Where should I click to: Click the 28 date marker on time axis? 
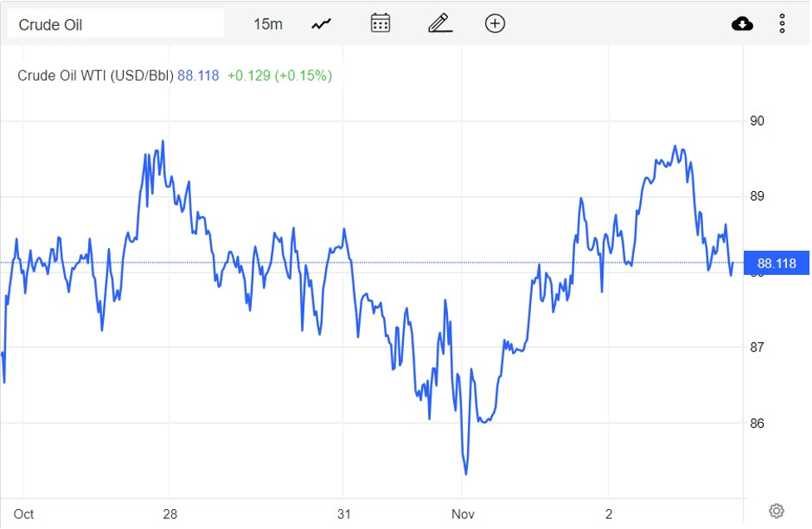(170, 514)
